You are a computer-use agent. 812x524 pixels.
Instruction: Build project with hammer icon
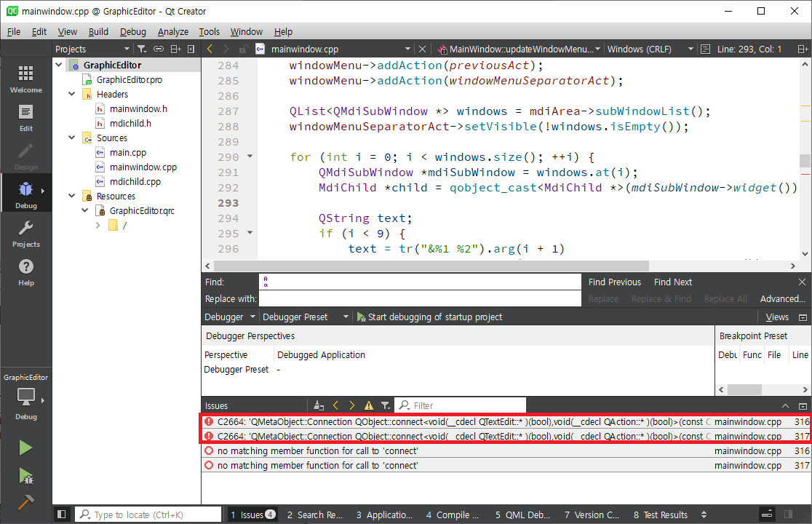tap(25, 501)
